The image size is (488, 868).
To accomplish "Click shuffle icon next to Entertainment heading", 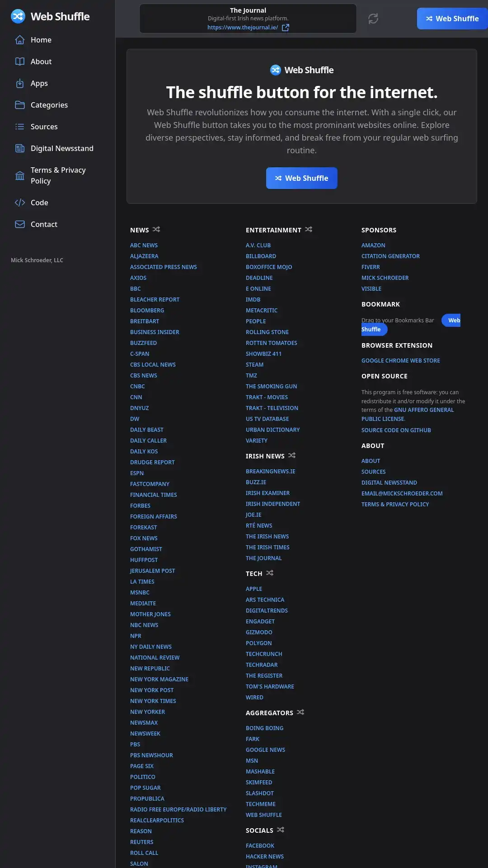I will (309, 230).
